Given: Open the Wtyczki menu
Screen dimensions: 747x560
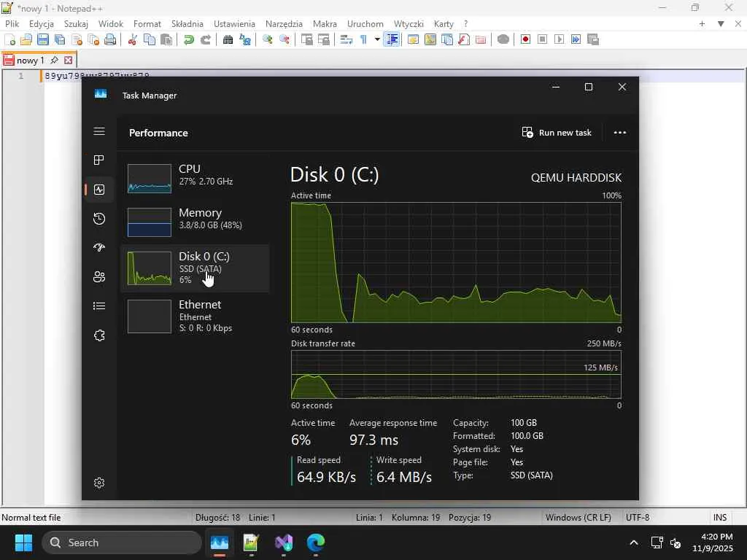Looking at the screenshot, I should tap(409, 24).
